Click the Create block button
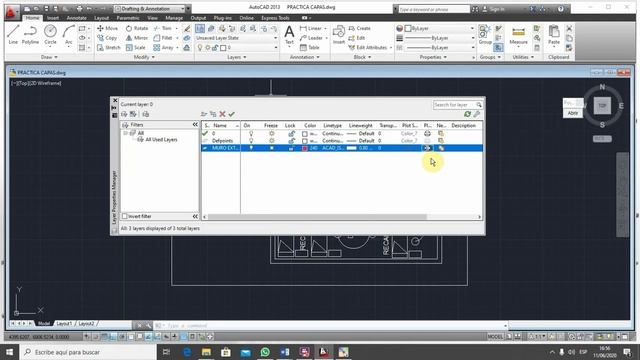The image size is (640, 360). (360, 28)
